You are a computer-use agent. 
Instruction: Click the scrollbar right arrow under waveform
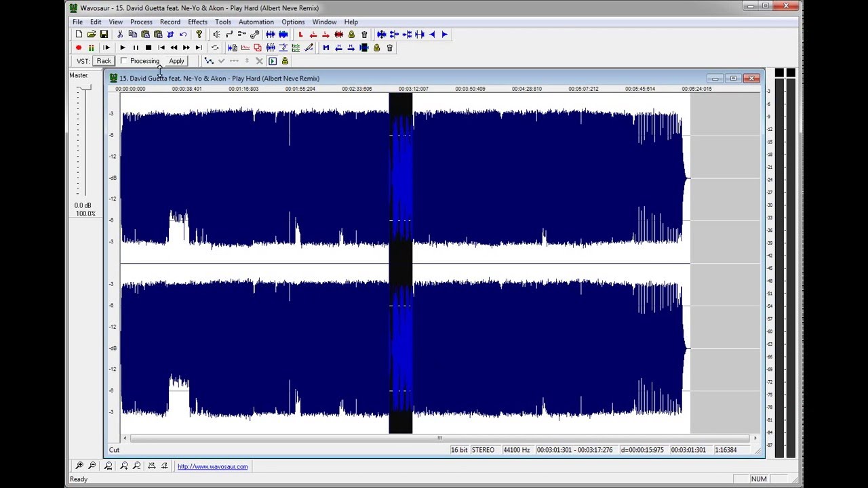pos(755,438)
